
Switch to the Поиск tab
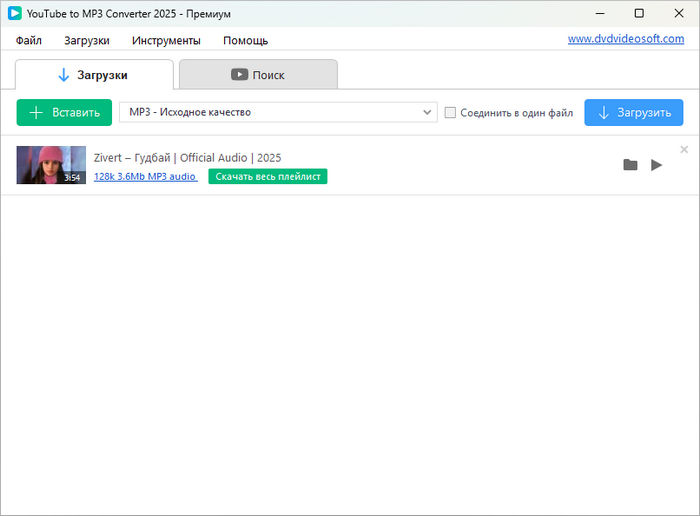[258, 75]
